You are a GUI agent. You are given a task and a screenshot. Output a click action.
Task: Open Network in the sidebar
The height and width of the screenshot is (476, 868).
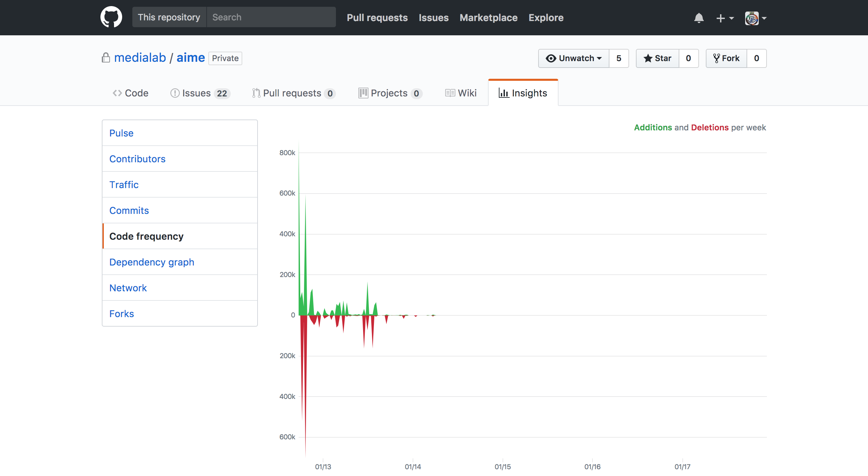(180, 288)
